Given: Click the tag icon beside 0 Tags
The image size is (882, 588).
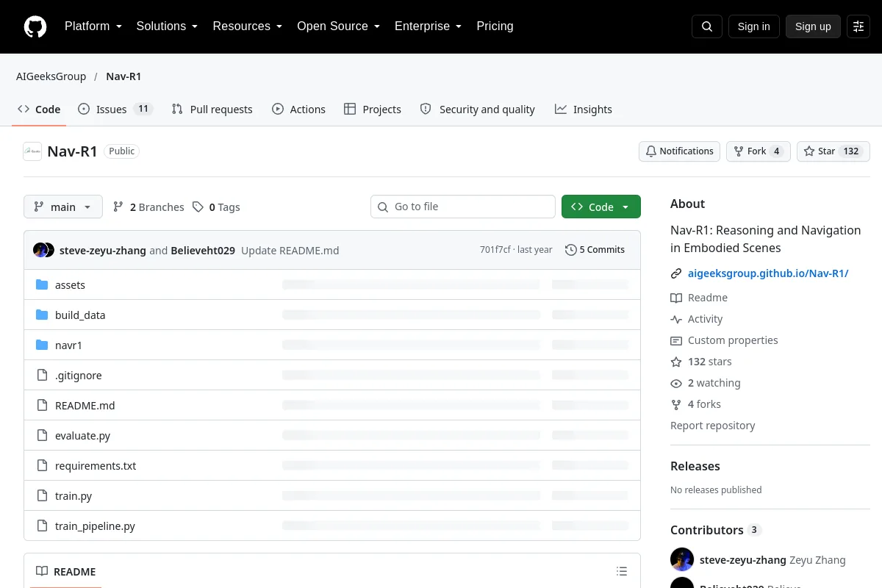Looking at the screenshot, I should [198, 207].
